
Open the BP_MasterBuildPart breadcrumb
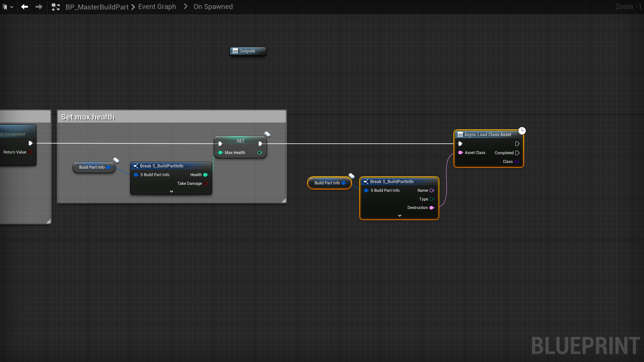tap(97, 7)
